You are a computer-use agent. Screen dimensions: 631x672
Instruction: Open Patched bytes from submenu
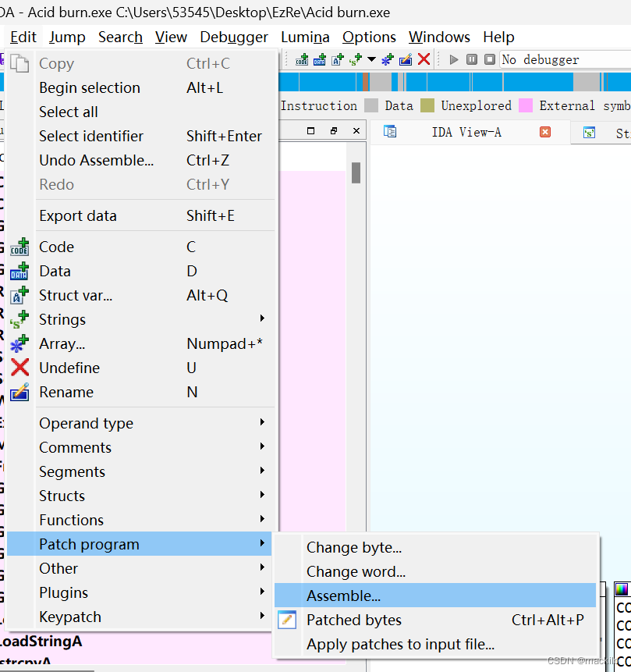435,620
